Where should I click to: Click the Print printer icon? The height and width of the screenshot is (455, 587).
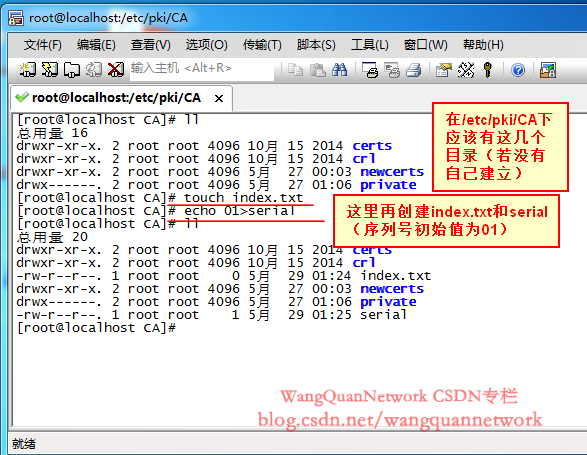click(x=414, y=70)
